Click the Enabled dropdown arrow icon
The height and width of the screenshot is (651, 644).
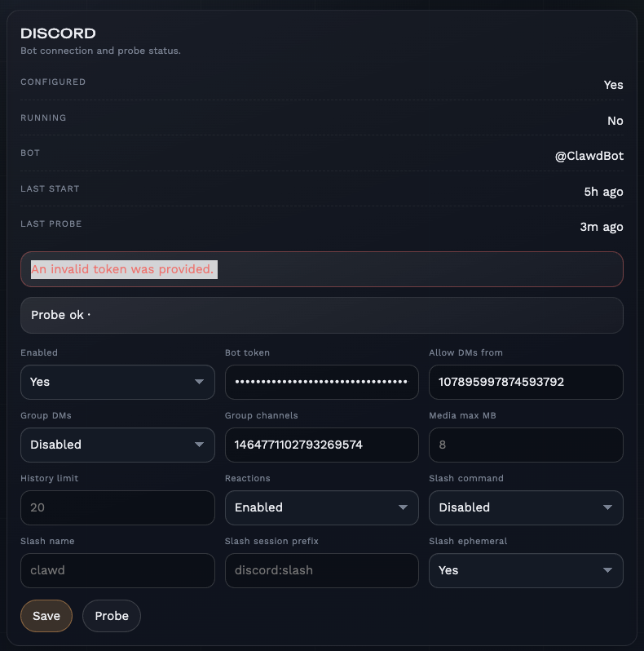click(199, 382)
